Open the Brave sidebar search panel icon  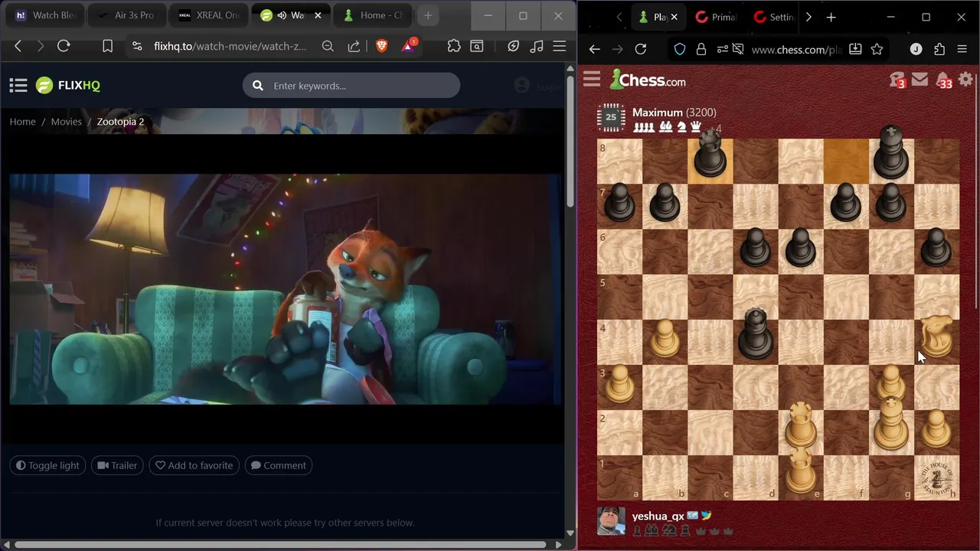click(x=477, y=47)
